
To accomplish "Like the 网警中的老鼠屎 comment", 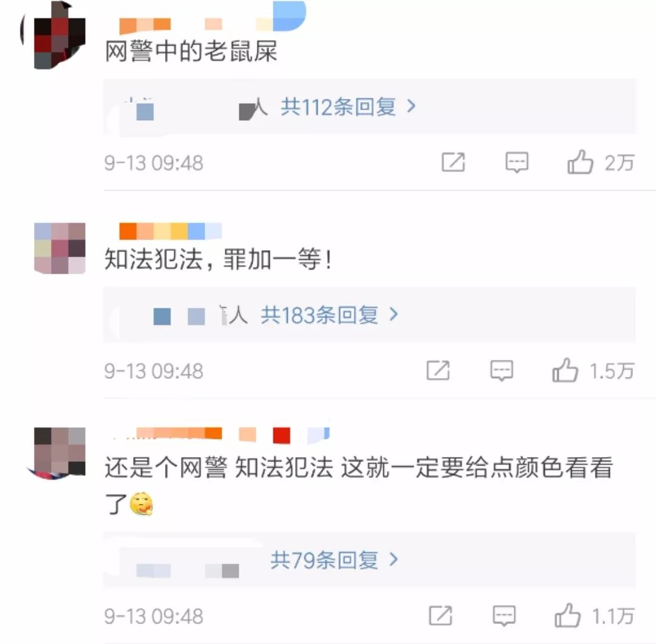I will (x=580, y=162).
